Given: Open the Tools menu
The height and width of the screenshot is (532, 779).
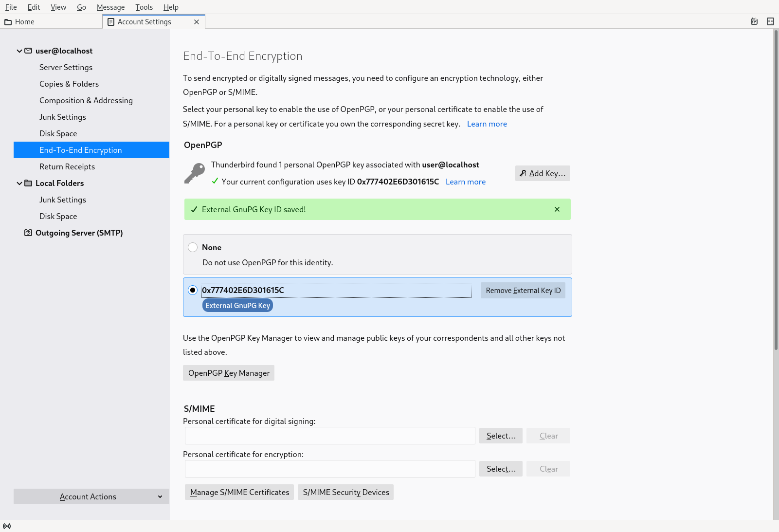Looking at the screenshot, I should pos(144,7).
